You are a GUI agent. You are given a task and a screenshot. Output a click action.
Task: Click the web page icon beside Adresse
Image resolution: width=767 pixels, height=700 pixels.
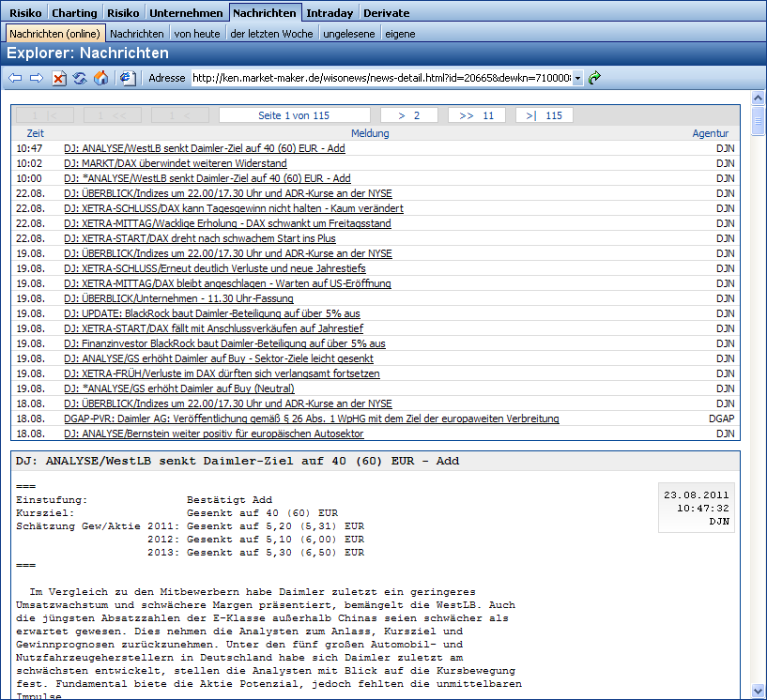coord(128,78)
